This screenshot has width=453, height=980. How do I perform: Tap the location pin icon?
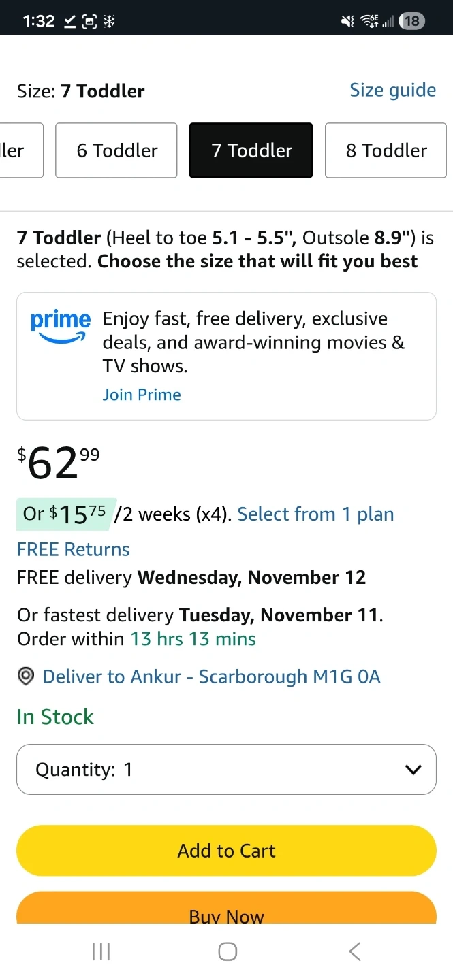tap(26, 676)
